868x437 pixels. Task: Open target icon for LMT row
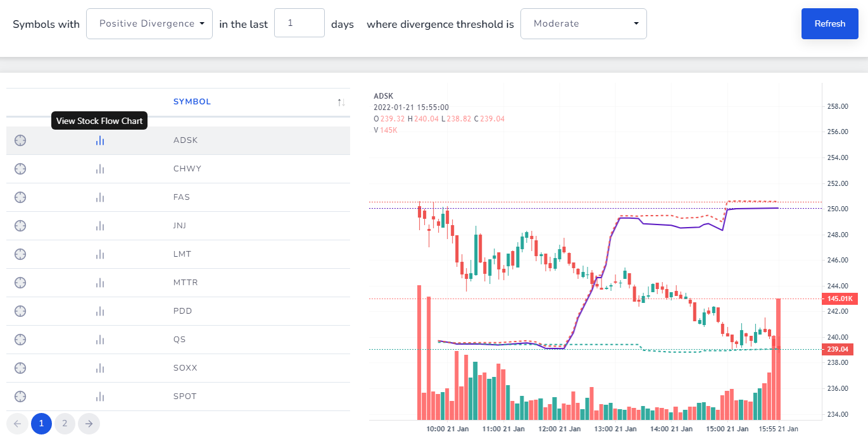(x=20, y=254)
